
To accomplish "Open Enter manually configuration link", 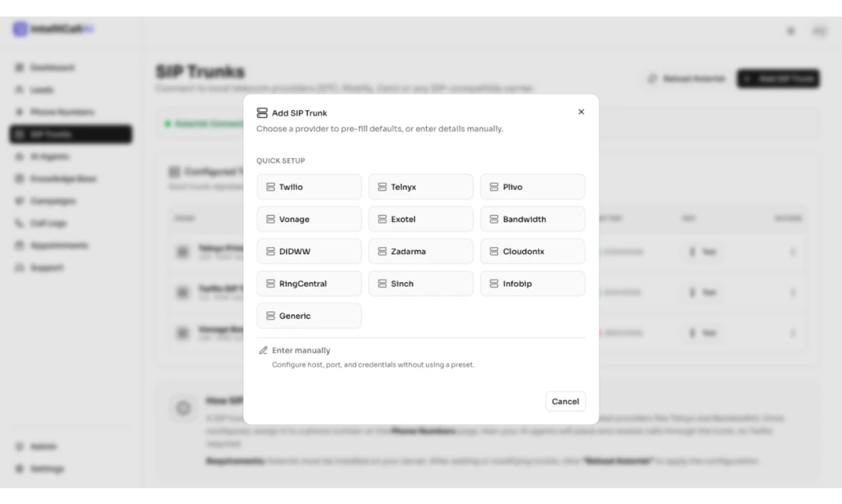I will tap(301, 350).
